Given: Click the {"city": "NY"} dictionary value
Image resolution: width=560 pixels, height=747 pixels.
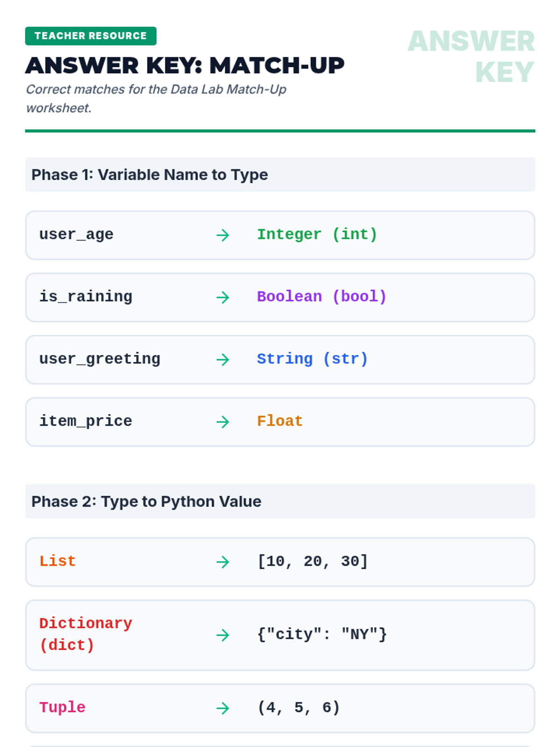Looking at the screenshot, I should [322, 634].
